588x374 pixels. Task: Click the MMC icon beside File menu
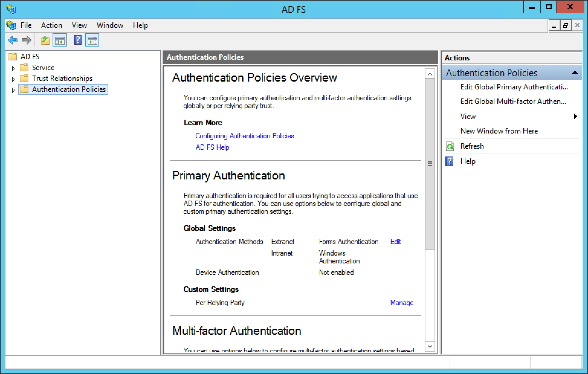click(11, 25)
